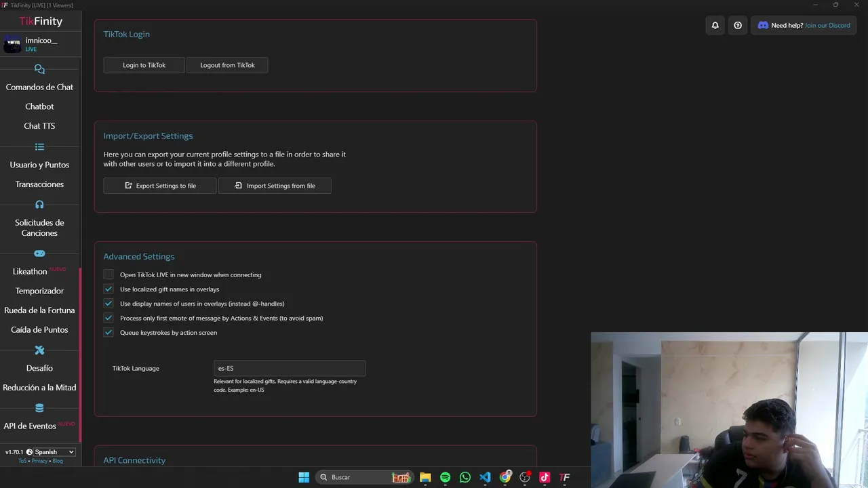Click the webcam preview overlay

[x=729, y=409]
